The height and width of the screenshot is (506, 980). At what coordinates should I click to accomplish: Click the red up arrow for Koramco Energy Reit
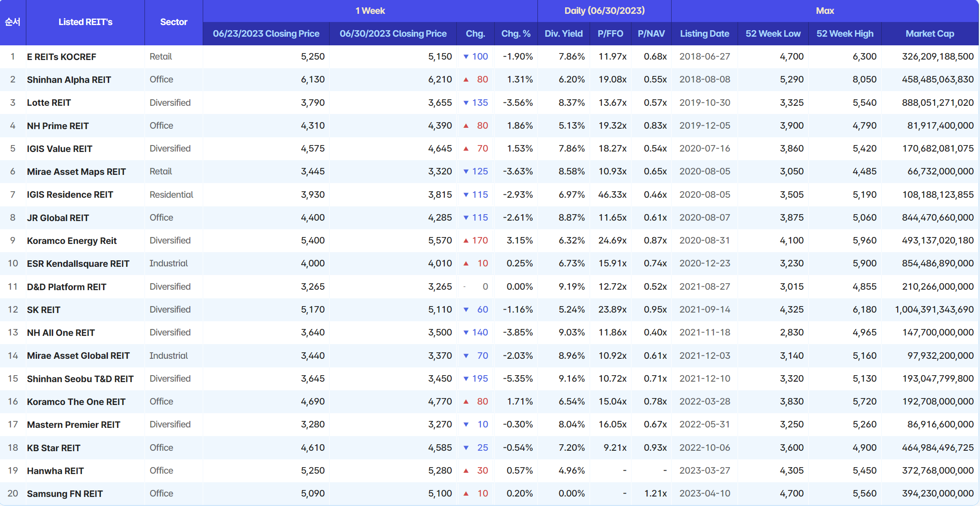[x=466, y=240]
